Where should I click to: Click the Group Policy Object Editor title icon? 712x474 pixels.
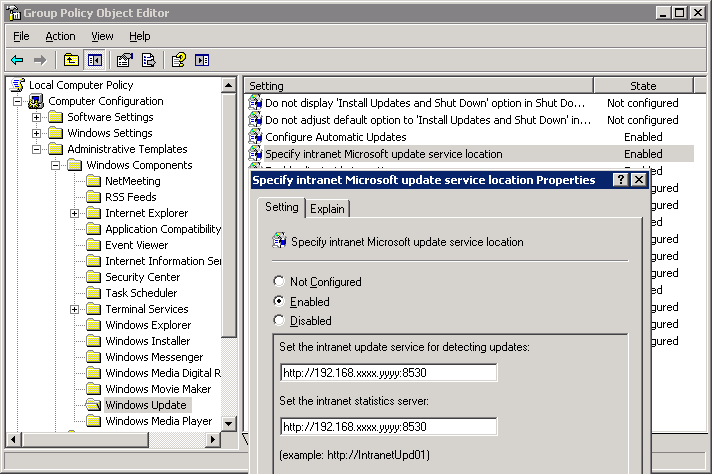pos(14,13)
